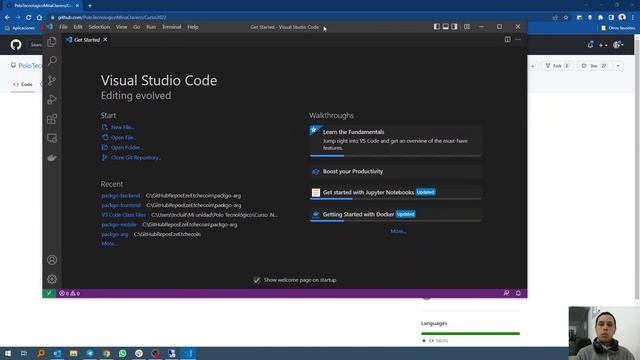The width and height of the screenshot is (640, 360).
Task: Bookmark this page with star icon
Action: pyautogui.click(x=566, y=18)
